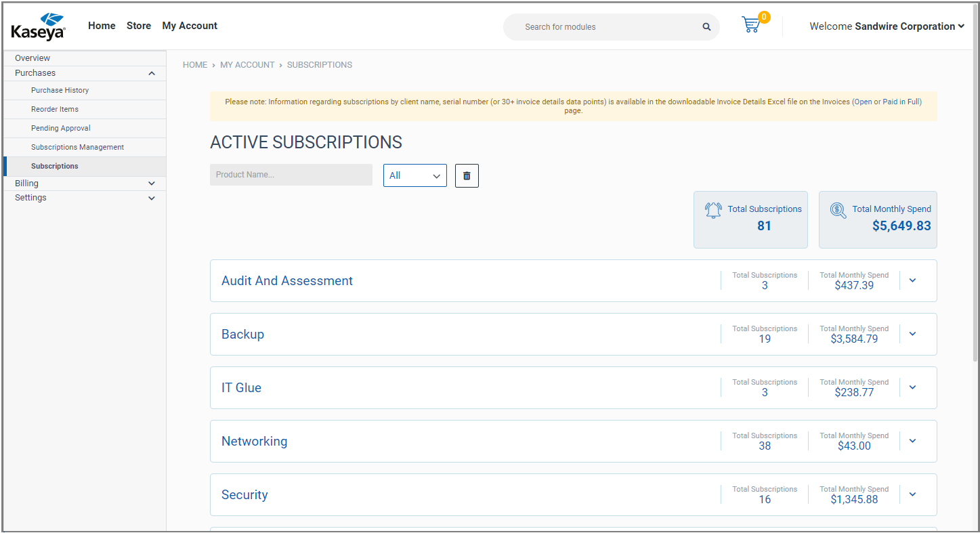
Task: Click the magnifier icon in the module search bar
Action: point(706,26)
